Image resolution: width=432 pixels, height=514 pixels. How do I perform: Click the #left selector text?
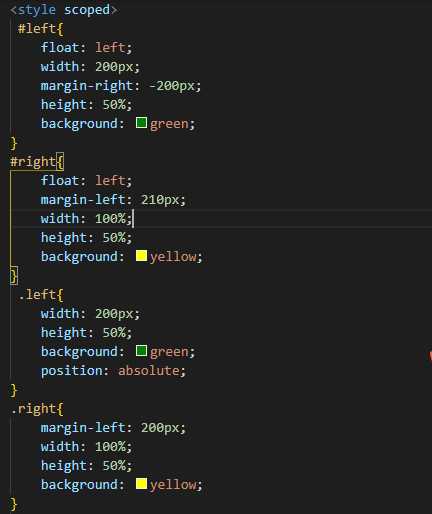point(36,29)
